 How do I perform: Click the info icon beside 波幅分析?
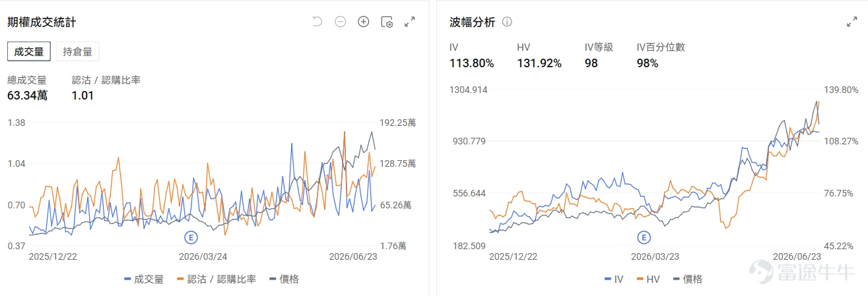pos(507,22)
